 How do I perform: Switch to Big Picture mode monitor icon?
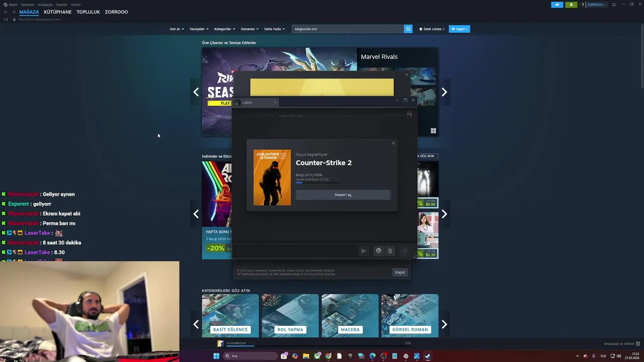tap(614, 5)
